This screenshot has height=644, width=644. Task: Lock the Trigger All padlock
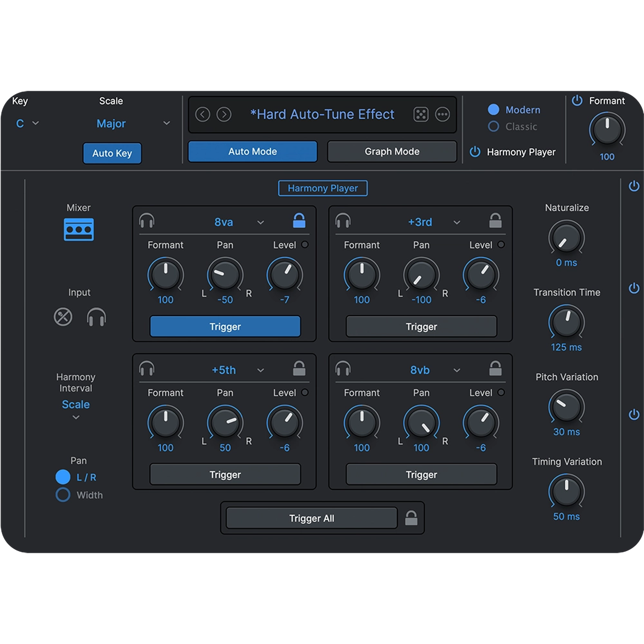pyautogui.click(x=411, y=518)
